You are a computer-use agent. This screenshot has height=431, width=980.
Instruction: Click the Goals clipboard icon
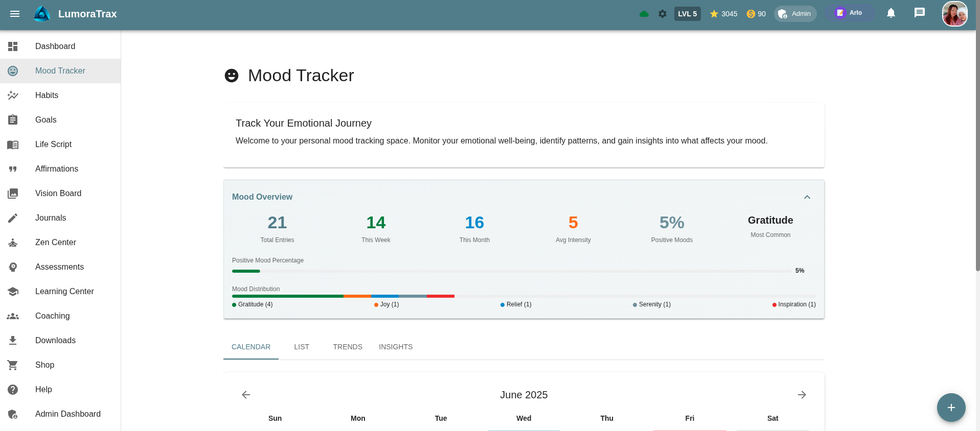[13, 120]
